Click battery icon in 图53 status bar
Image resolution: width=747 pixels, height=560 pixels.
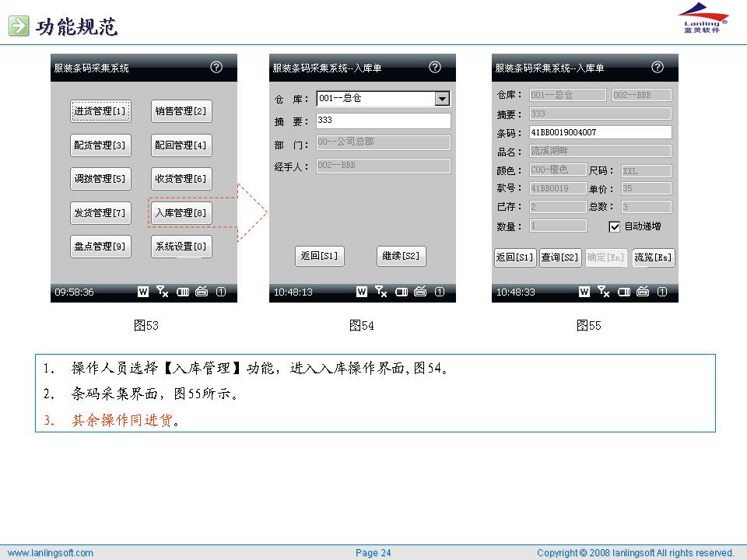coord(183,292)
